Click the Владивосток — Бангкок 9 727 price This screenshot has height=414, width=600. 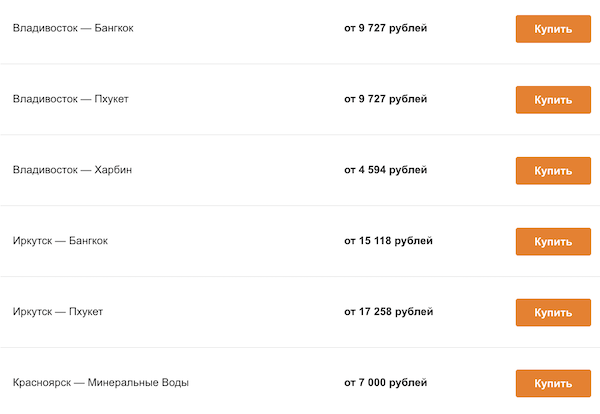(x=385, y=28)
